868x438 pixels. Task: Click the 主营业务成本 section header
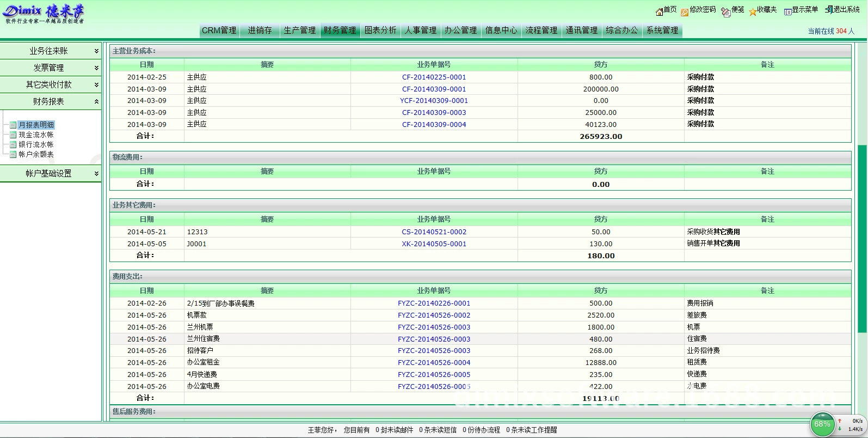pos(481,51)
